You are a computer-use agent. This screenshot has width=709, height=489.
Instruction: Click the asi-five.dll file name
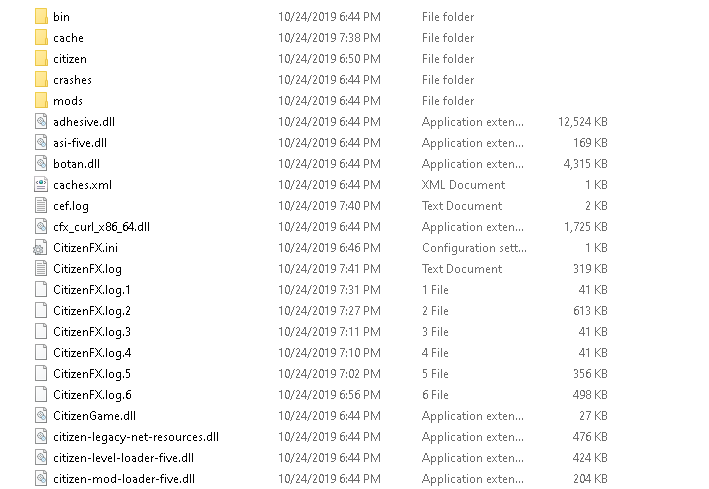coord(80,143)
